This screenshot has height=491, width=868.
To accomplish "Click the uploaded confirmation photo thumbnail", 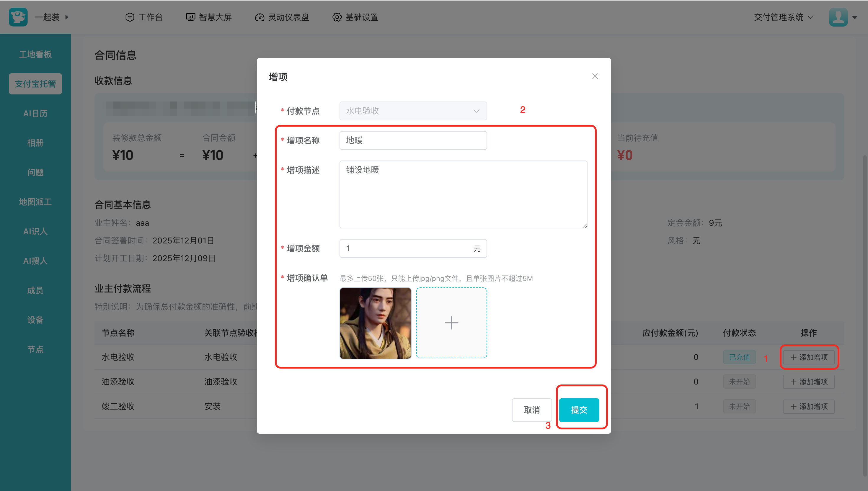I will point(375,323).
